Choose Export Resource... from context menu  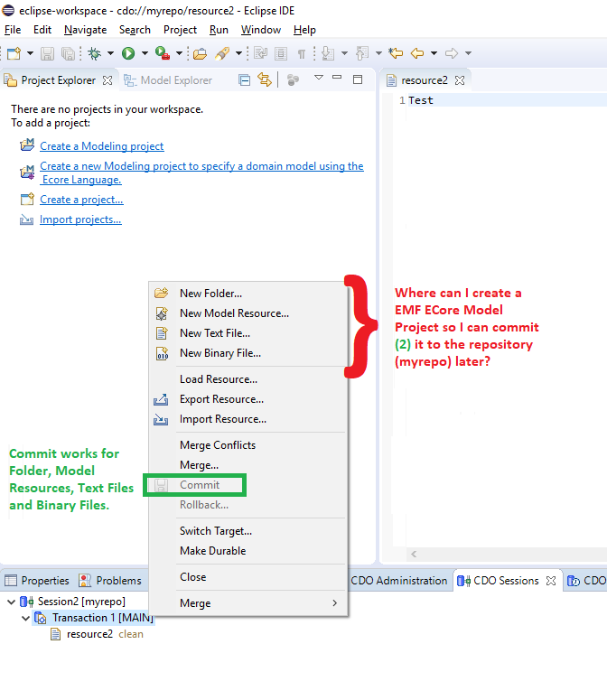(x=248, y=399)
